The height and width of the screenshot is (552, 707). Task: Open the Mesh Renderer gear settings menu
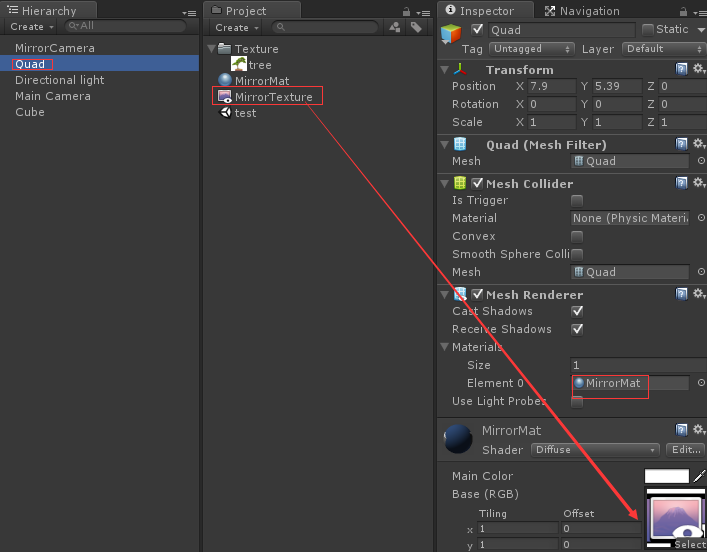click(699, 295)
